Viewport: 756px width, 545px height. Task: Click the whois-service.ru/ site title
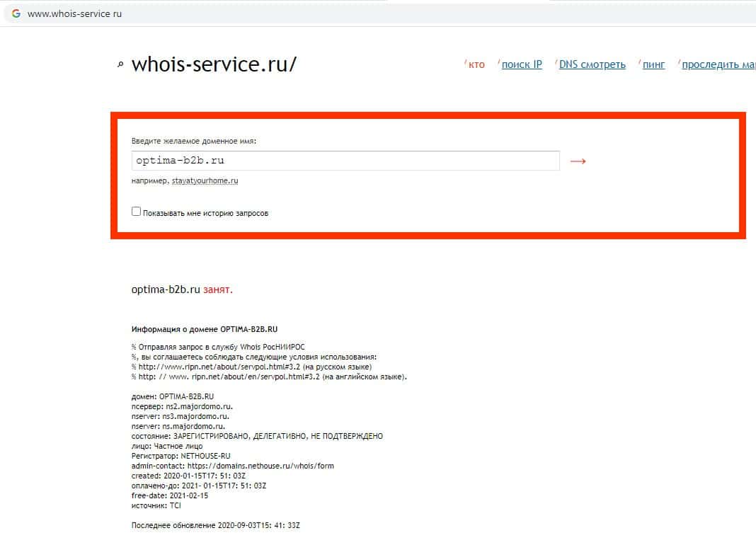pyautogui.click(x=214, y=64)
